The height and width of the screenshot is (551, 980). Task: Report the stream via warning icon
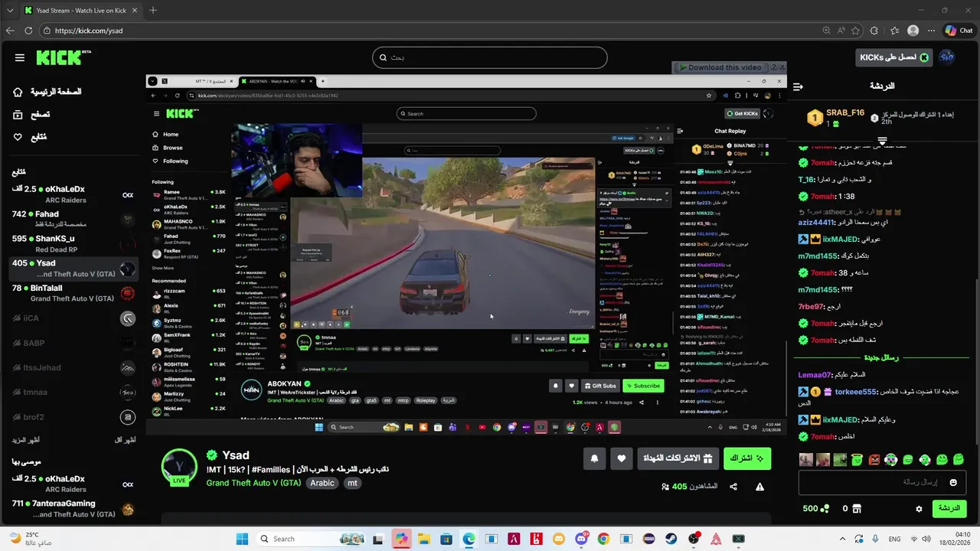[759, 487]
